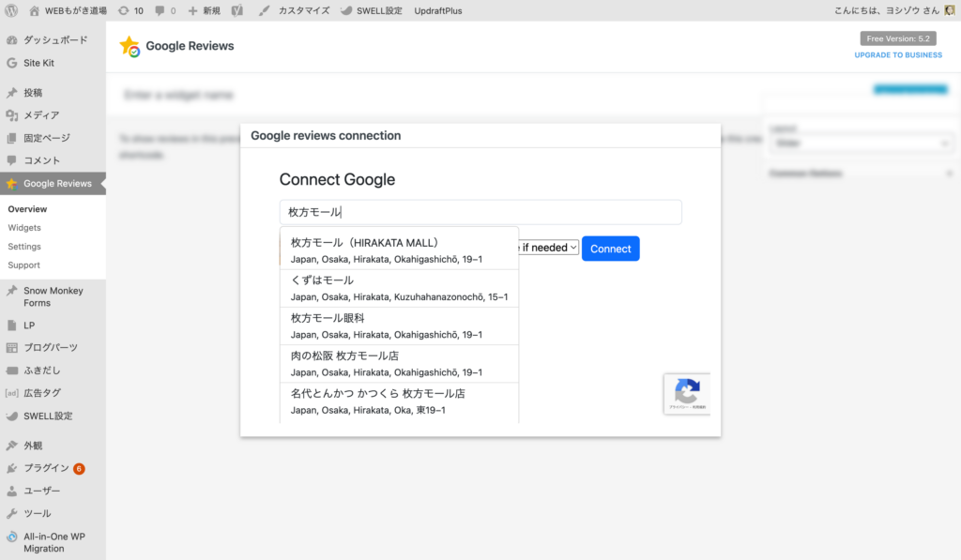Click the blurred blue button at top right
The width and height of the screenshot is (961, 560).
910,89
